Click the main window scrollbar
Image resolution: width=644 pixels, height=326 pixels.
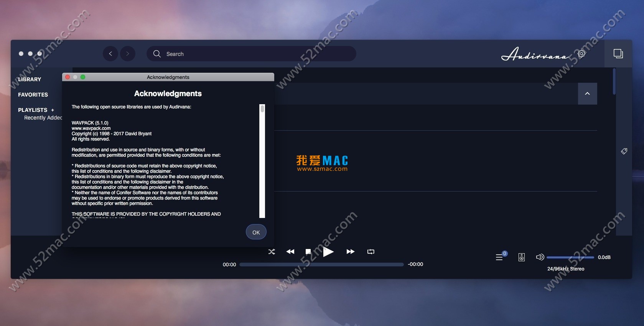614,81
